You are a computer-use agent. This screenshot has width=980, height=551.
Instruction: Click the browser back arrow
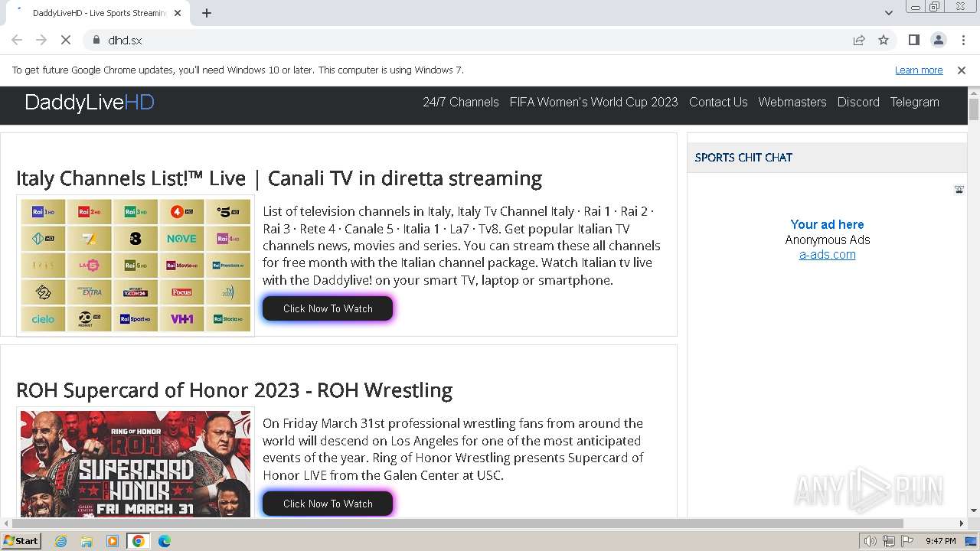[17, 40]
